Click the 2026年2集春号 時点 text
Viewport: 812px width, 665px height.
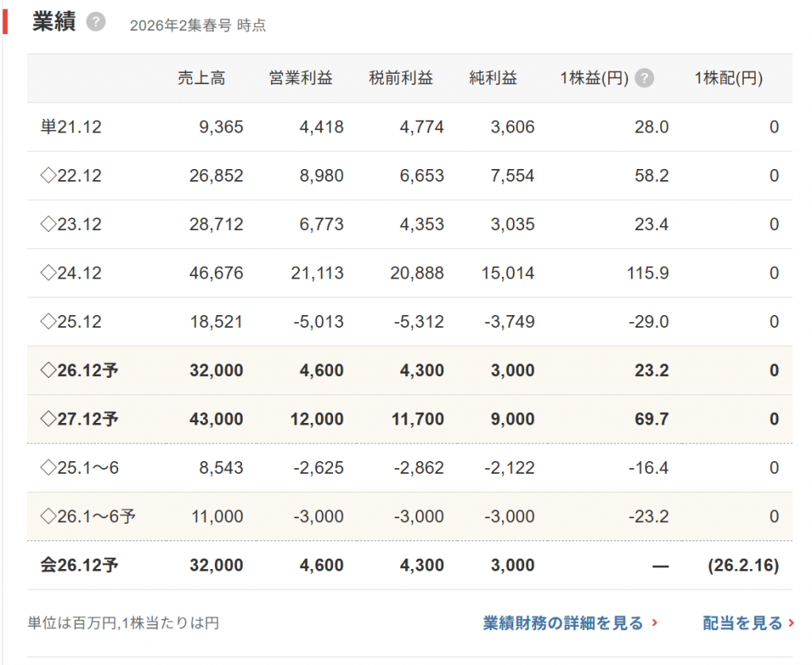coord(197,25)
